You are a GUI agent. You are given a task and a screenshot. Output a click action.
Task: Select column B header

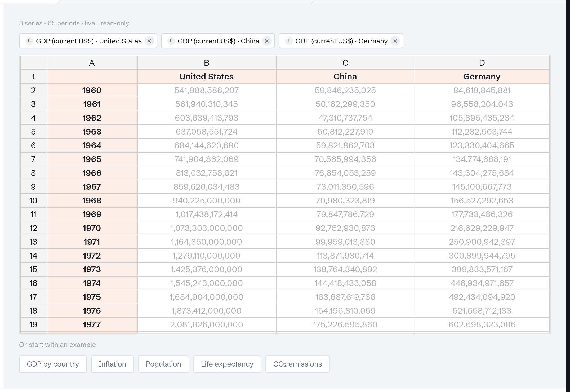pyautogui.click(x=207, y=63)
